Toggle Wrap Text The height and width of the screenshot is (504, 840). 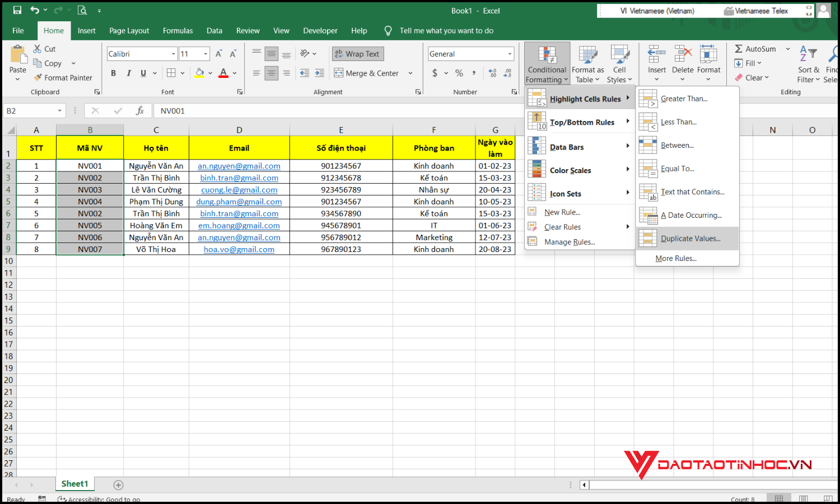click(358, 54)
